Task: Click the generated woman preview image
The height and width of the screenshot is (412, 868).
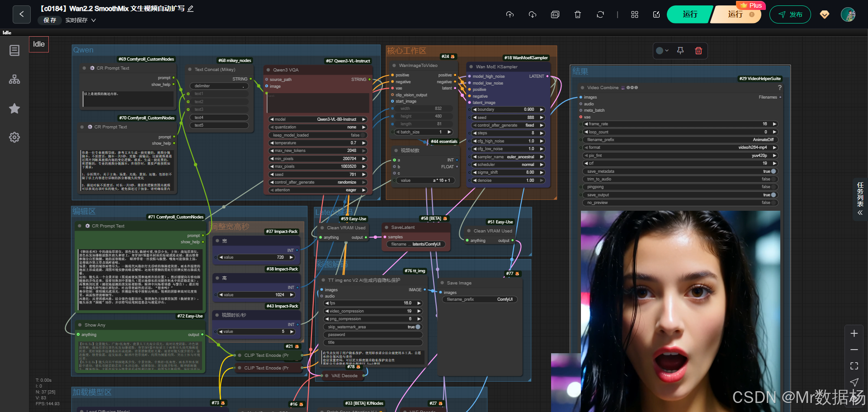Action: point(680,311)
